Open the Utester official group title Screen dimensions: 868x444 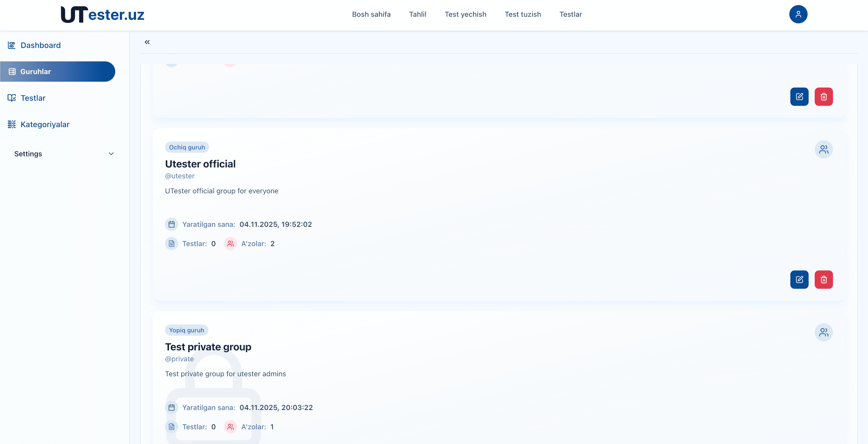pyautogui.click(x=200, y=164)
